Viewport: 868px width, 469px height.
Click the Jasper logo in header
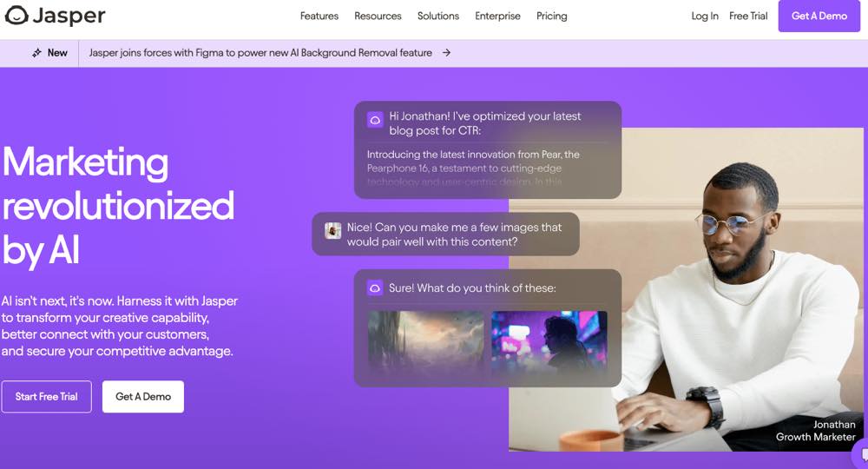[x=55, y=16]
